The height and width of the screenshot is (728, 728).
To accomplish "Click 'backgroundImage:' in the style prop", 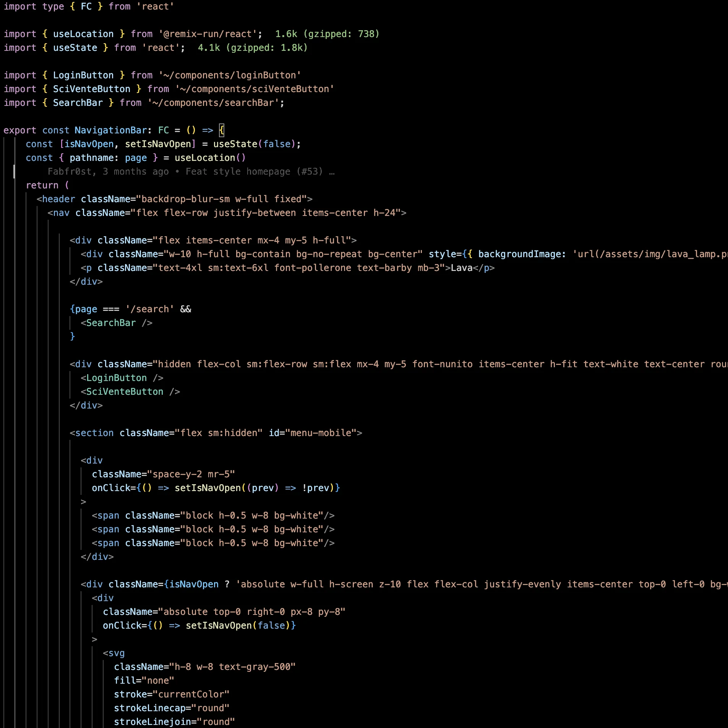I will click(522, 254).
